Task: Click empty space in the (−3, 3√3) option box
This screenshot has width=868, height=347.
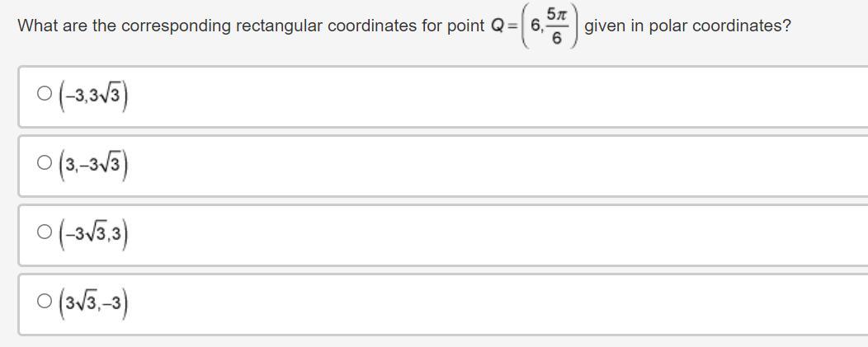Action: (x=498, y=96)
